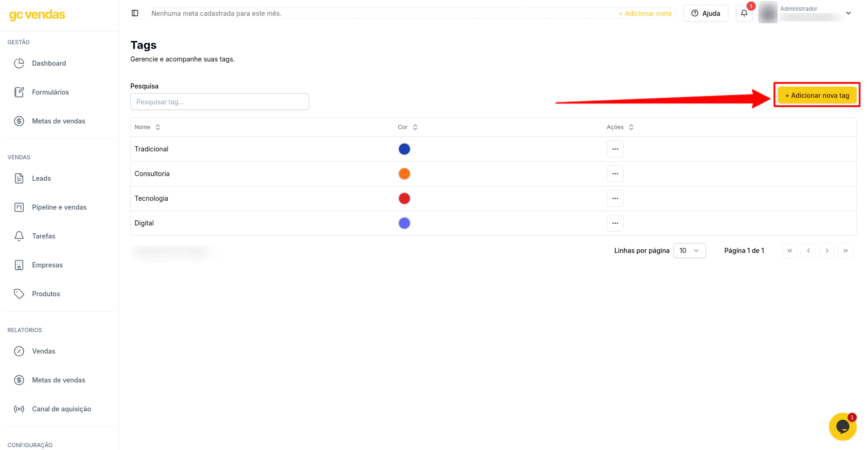This screenshot has height=450, width=868.
Task: Click the Canal de aquisição broadcast icon
Action: coord(19,409)
